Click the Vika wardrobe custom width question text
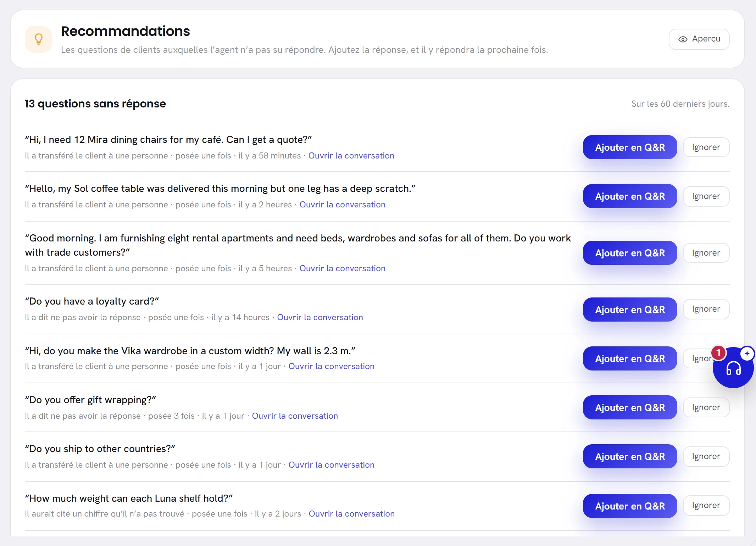Viewport: 756px width, 546px height. (x=190, y=351)
